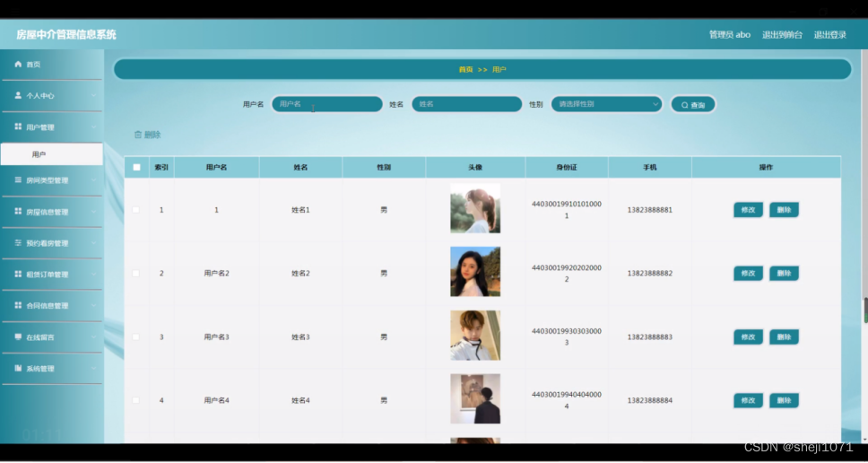Expand the 系统管理 menu chevron

pyautogui.click(x=93, y=369)
